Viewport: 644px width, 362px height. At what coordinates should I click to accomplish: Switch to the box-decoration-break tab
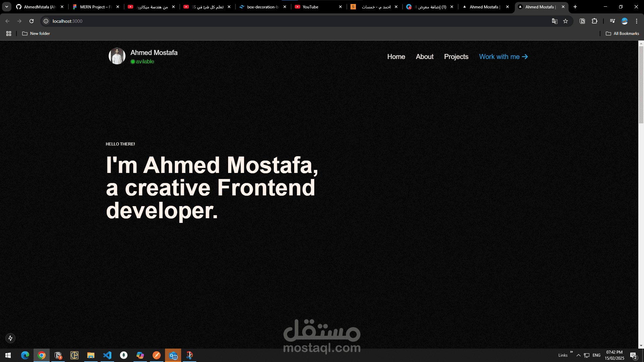262,7
